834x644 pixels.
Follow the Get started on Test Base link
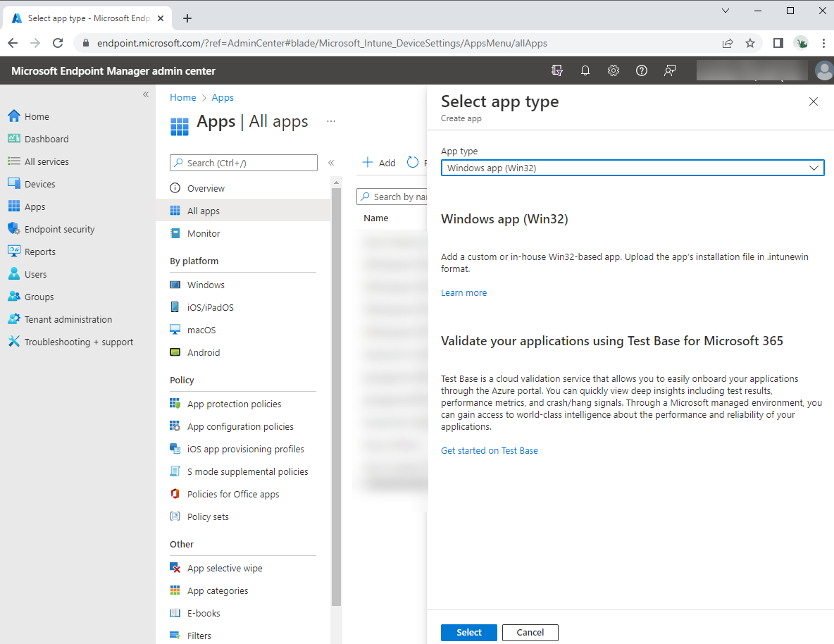tap(489, 450)
